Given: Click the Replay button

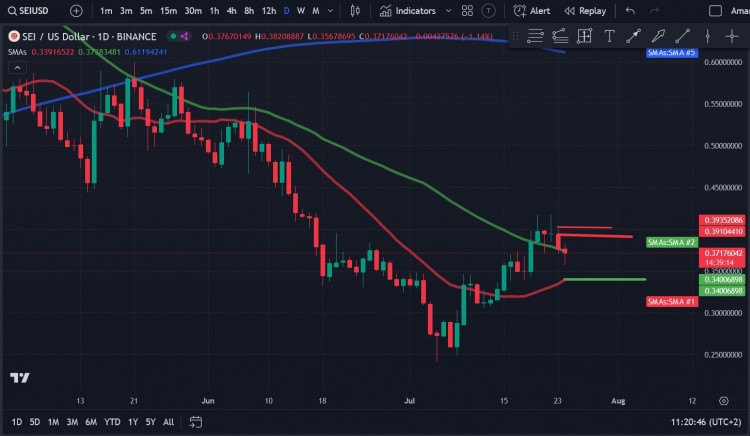Looking at the screenshot, I should coord(585,11).
